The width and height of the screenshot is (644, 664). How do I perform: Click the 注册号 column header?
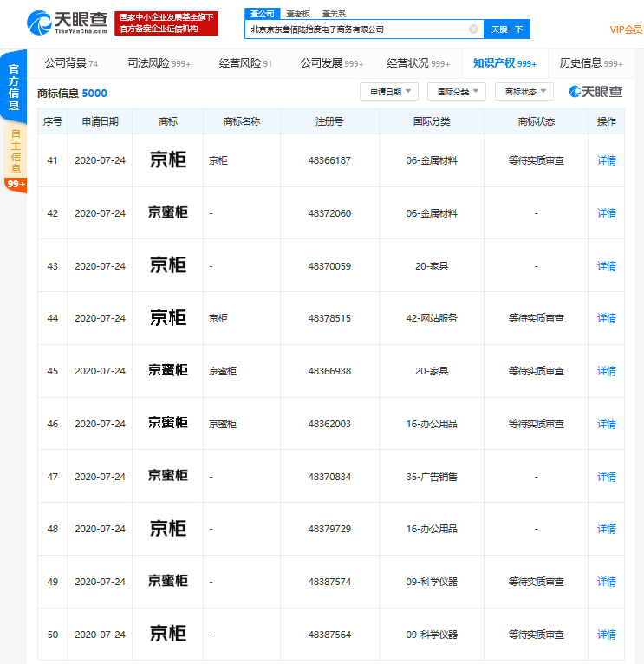[329, 122]
